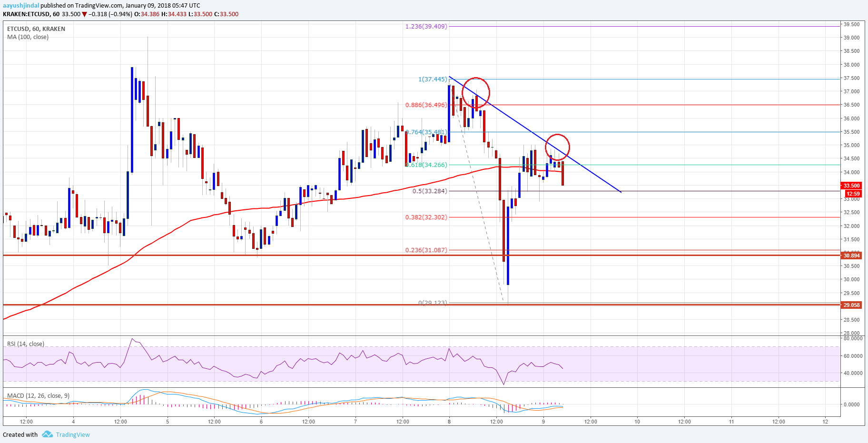Open the TradingView link in the footer

(72, 434)
